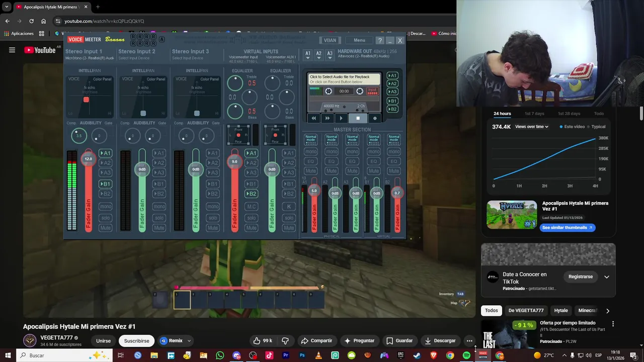Image resolution: width=644 pixels, height=362 pixels.
Task: Click the Apocalipsis Hytale video thumbnail
Action: pos(512,215)
